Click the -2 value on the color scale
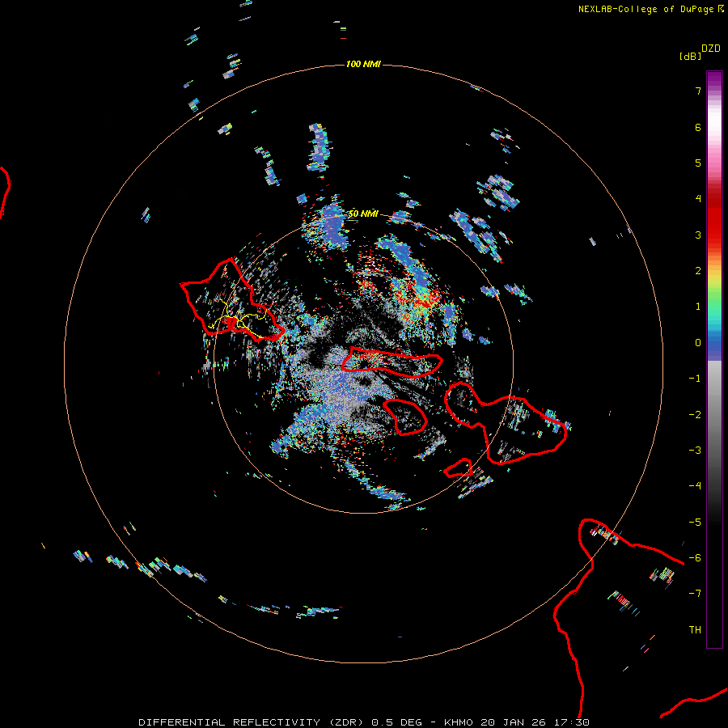 coord(695,415)
